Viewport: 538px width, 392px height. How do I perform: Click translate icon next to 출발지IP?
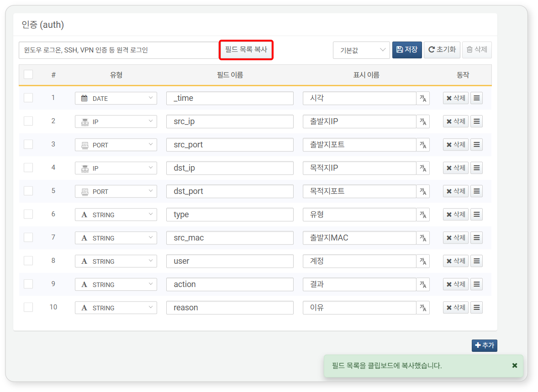(423, 122)
